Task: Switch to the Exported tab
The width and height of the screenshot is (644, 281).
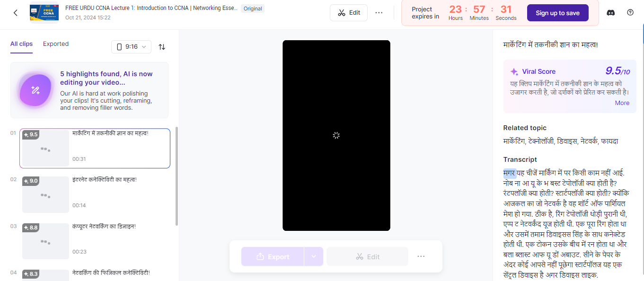Action: tap(55, 44)
